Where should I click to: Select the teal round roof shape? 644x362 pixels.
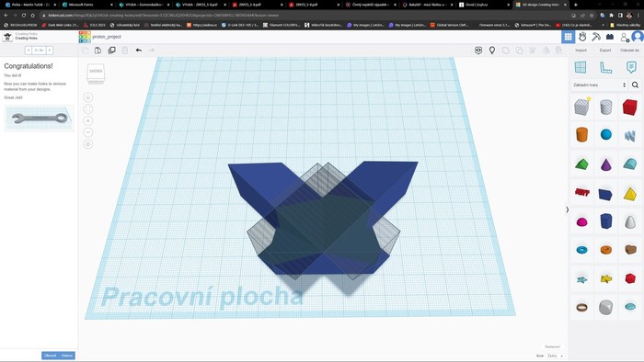(629, 164)
